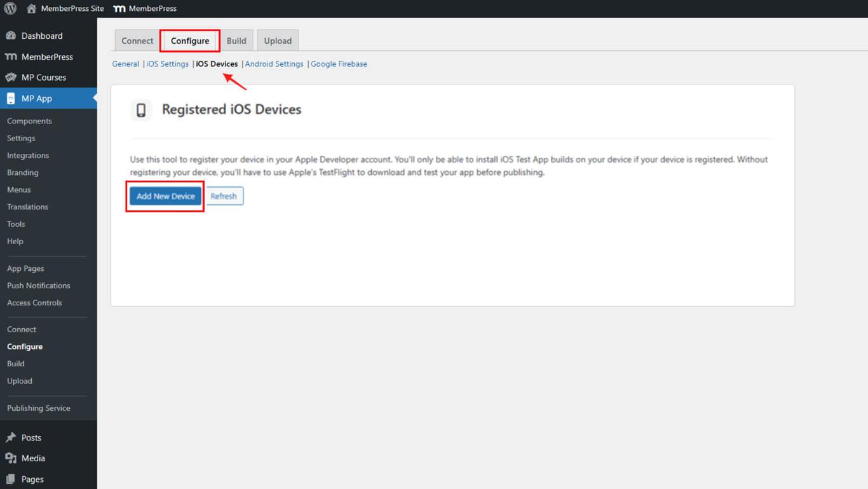Click the MemberPress logo in admin bar
This screenshot has width=868, height=489.
pos(119,9)
